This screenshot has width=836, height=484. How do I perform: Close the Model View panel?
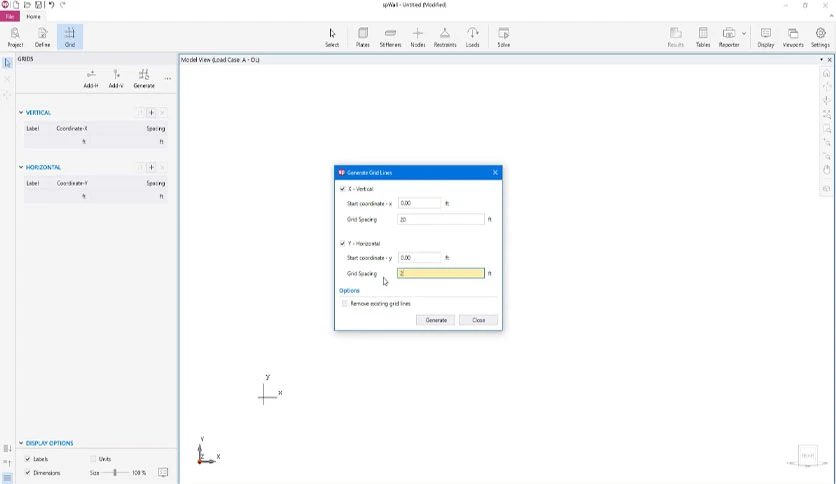[x=829, y=60]
